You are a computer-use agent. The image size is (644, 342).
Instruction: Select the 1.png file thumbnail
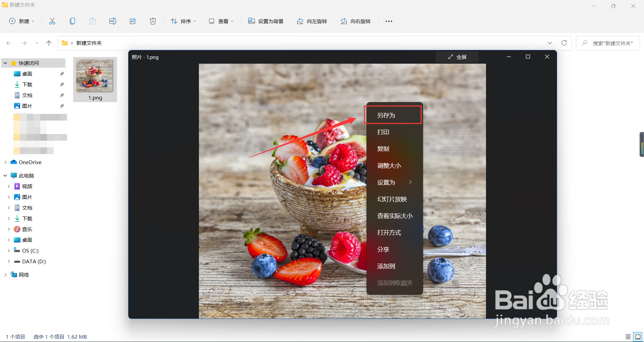pos(95,79)
